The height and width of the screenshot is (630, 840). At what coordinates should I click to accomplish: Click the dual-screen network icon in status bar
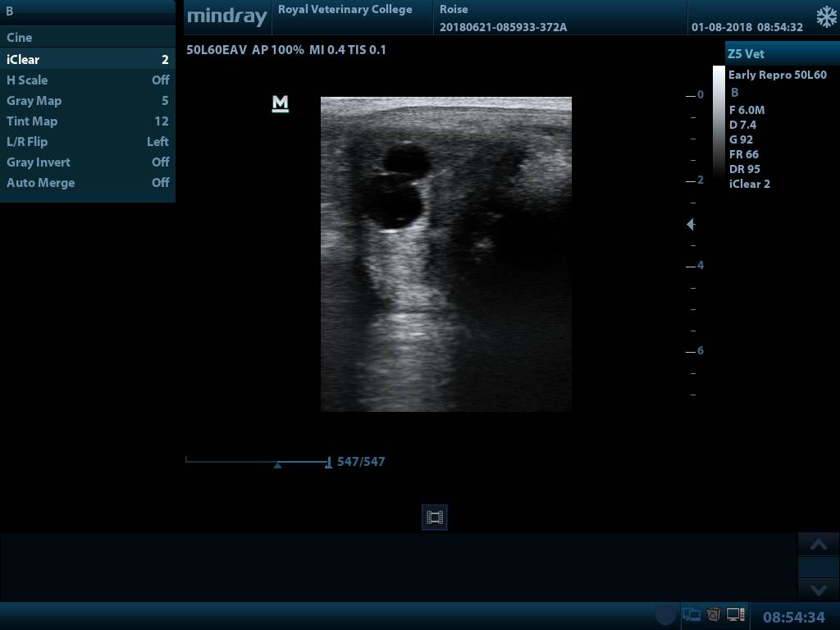(x=692, y=614)
